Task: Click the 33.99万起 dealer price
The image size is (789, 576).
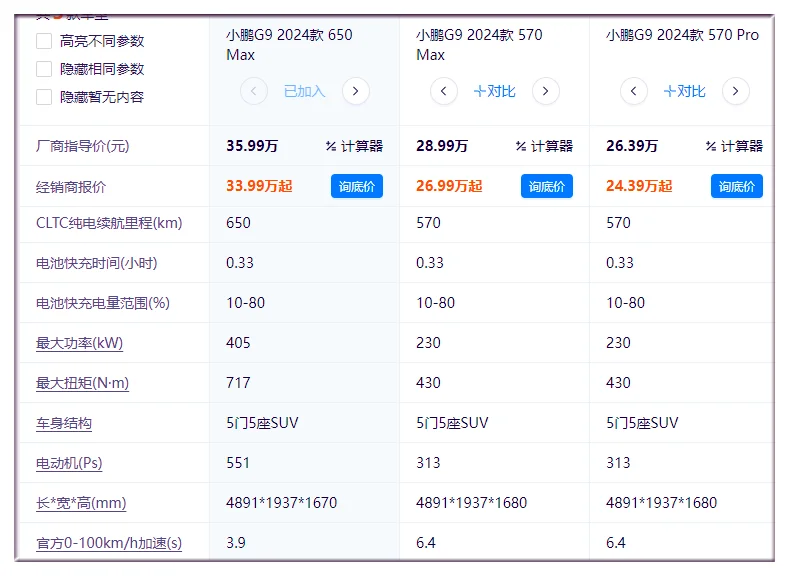Action: (x=259, y=186)
